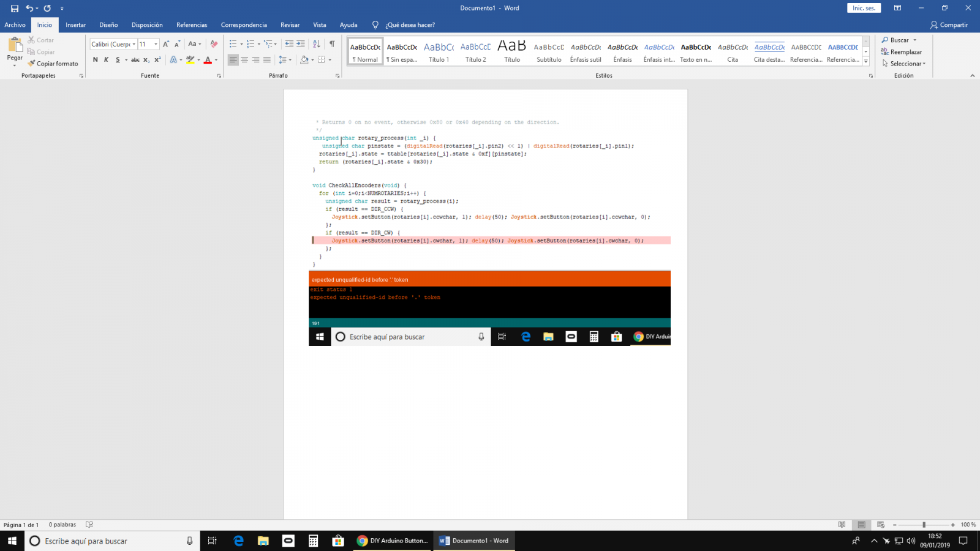Decrease paragraph indent
The height and width of the screenshot is (551, 980).
coord(289,44)
